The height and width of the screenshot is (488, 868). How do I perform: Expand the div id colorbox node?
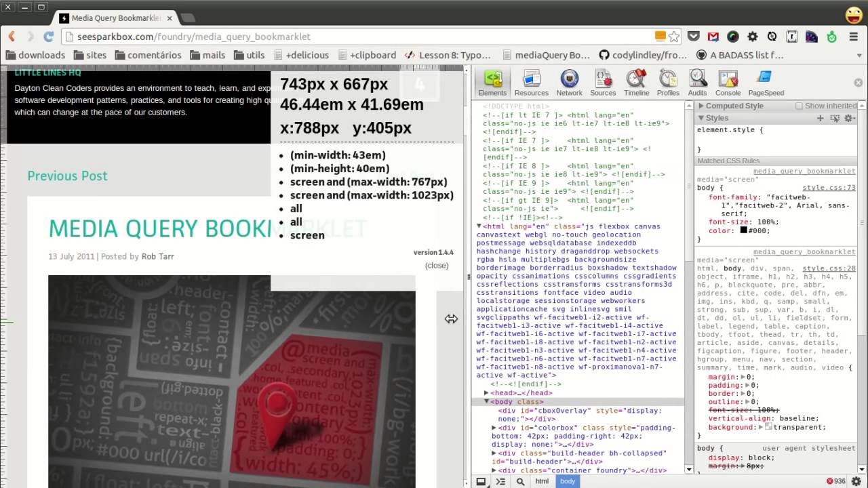point(494,428)
